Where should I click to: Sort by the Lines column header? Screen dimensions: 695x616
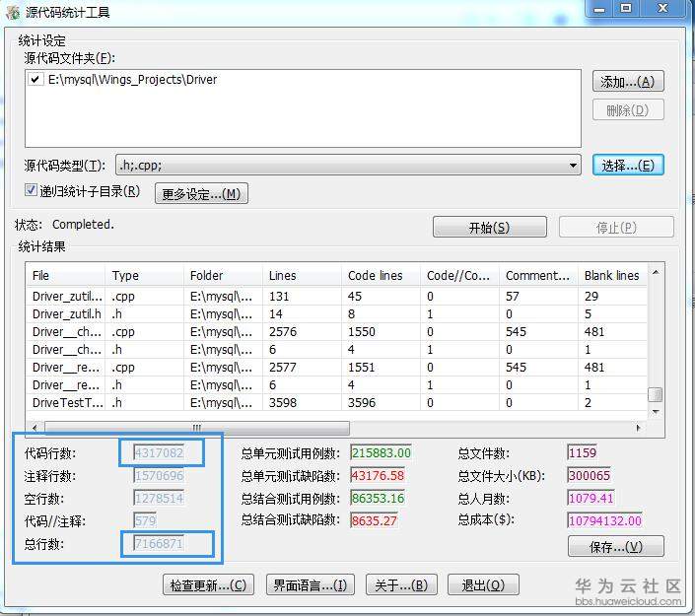coord(303,275)
